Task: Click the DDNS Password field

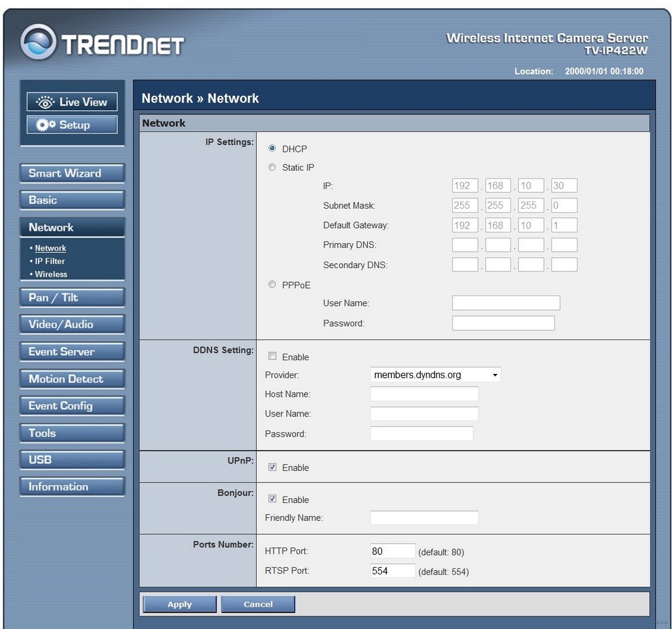Action: pos(421,433)
